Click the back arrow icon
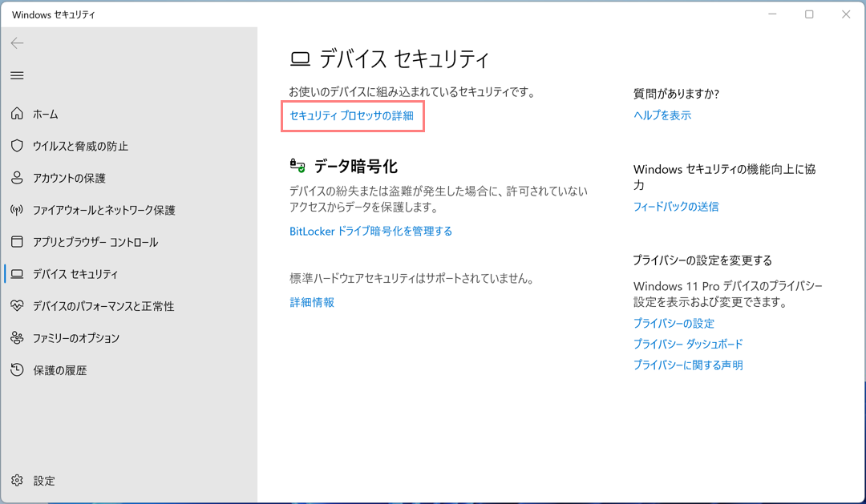The width and height of the screenshot is (866, 504). [x=17, y=43]
